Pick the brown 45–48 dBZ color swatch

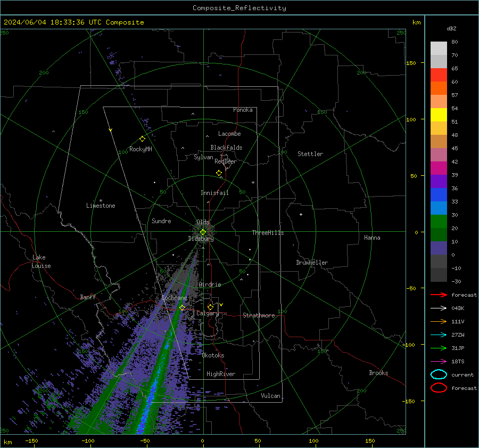(x=439, y=142)
